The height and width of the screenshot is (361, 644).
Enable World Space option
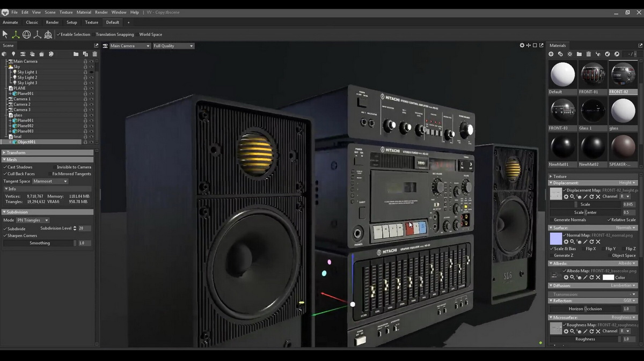150,34
